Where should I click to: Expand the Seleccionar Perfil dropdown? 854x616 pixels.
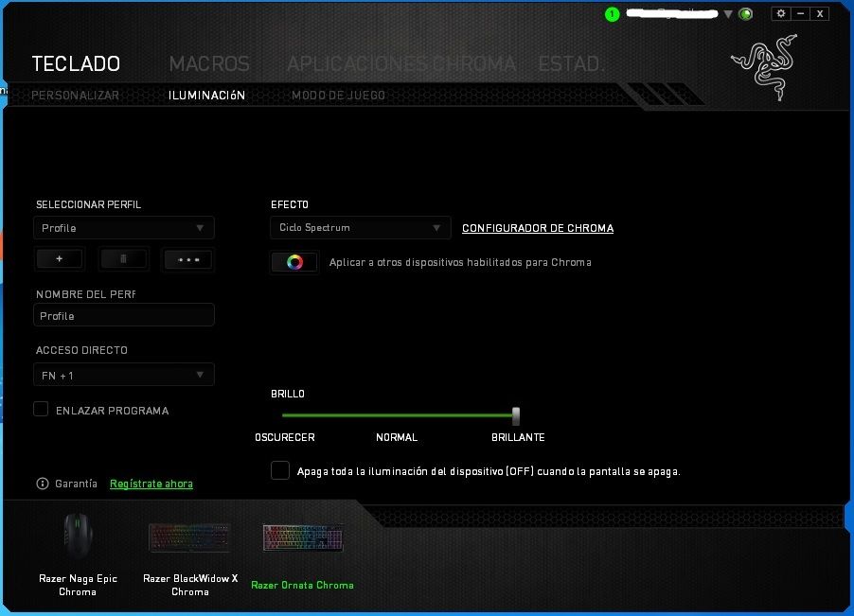coord(124,228)
